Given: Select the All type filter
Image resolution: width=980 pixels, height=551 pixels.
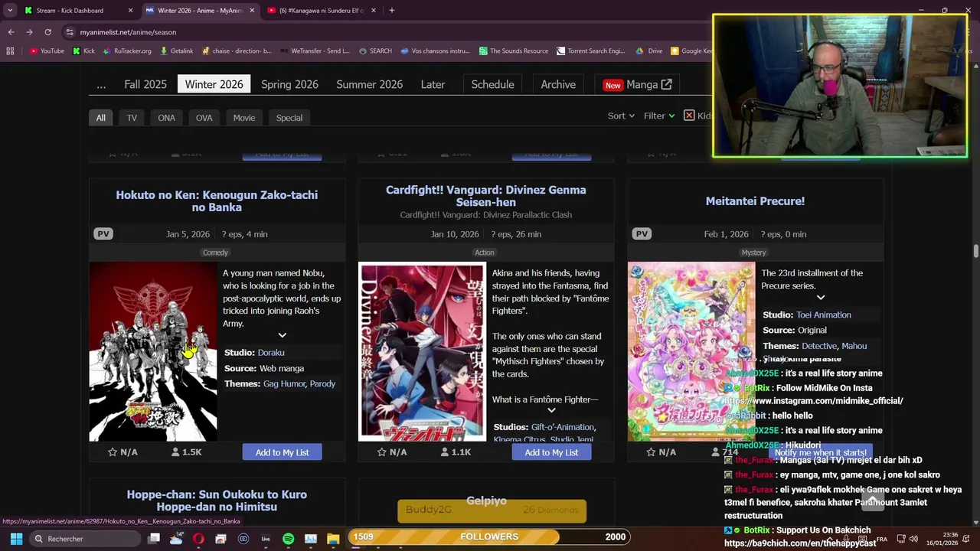Looking at the screenshot, I should 100,118.
